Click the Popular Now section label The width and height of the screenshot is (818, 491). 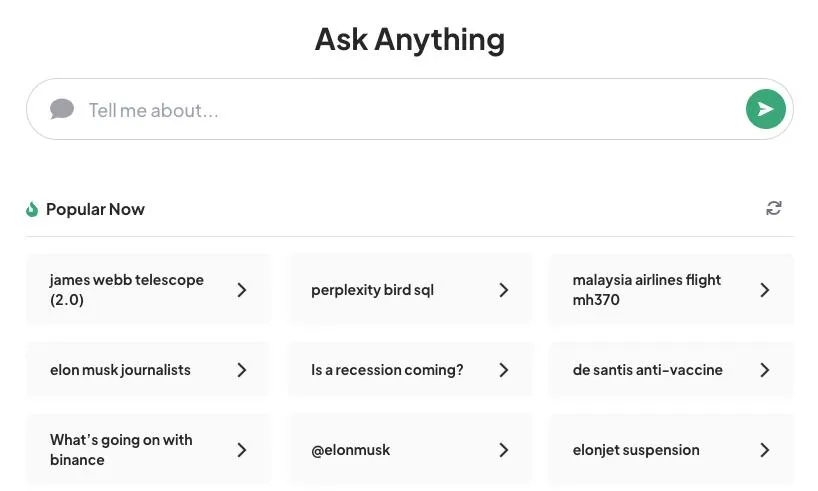point(95,209)
